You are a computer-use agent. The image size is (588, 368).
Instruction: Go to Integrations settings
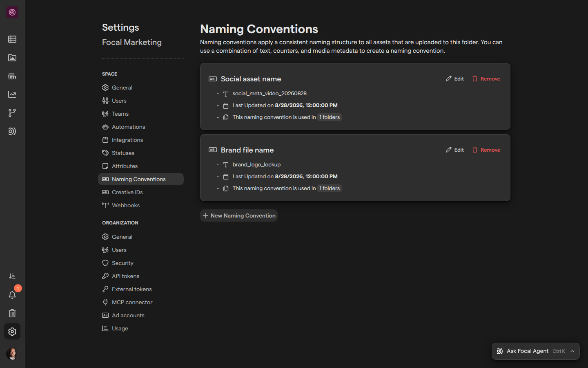[x=141, y=140]
